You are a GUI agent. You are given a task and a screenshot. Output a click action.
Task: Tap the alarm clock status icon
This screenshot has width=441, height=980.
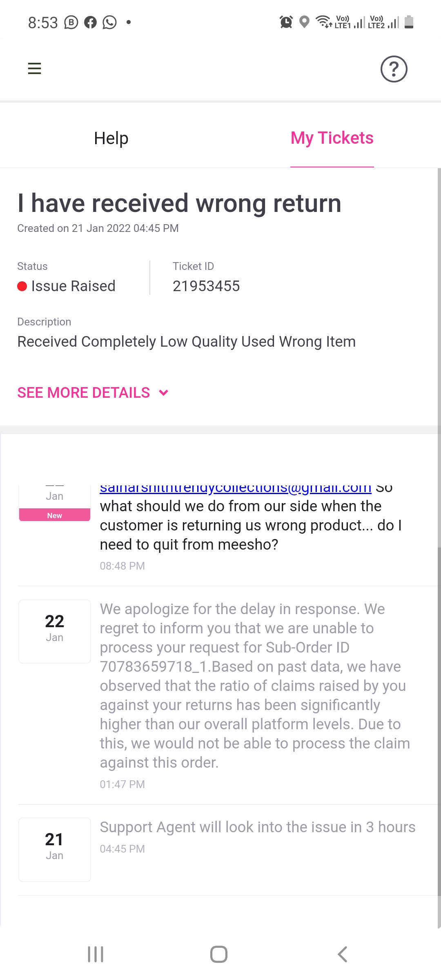tap(286, 22)
